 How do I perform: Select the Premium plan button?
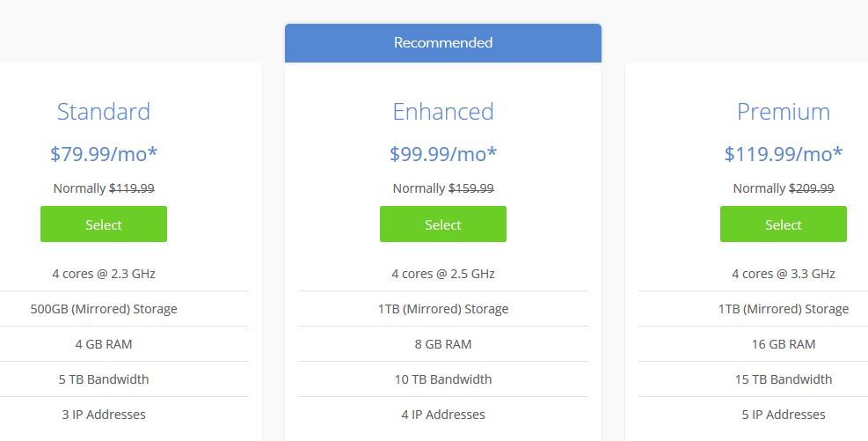point(784,224)
